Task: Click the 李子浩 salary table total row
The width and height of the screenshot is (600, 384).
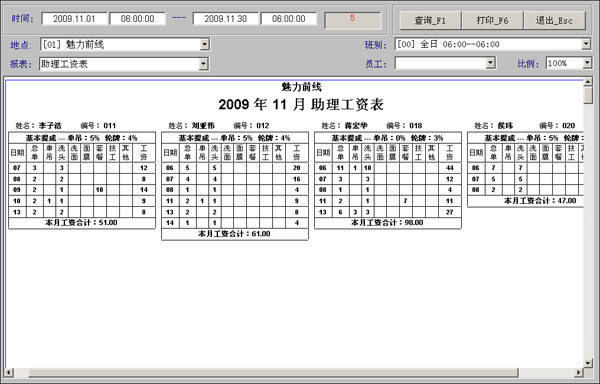Action: [x=82, y=223]
